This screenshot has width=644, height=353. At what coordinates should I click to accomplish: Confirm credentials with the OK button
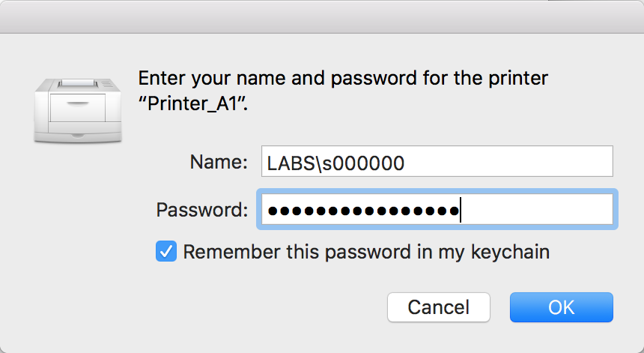tap(562, 307)
